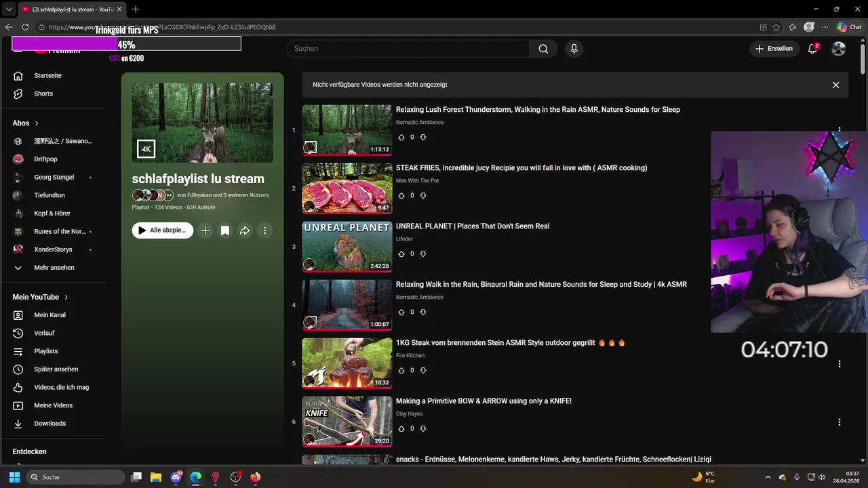Bookmark page with browser star icon

point(776,27)
